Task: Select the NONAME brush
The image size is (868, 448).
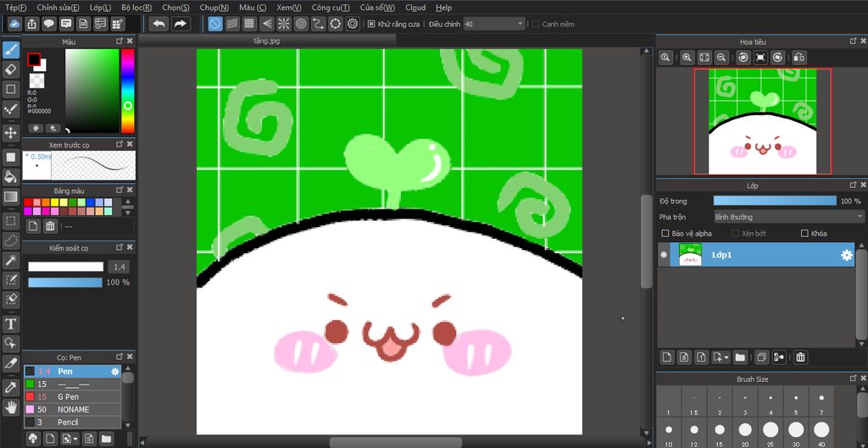Action: 73,409
